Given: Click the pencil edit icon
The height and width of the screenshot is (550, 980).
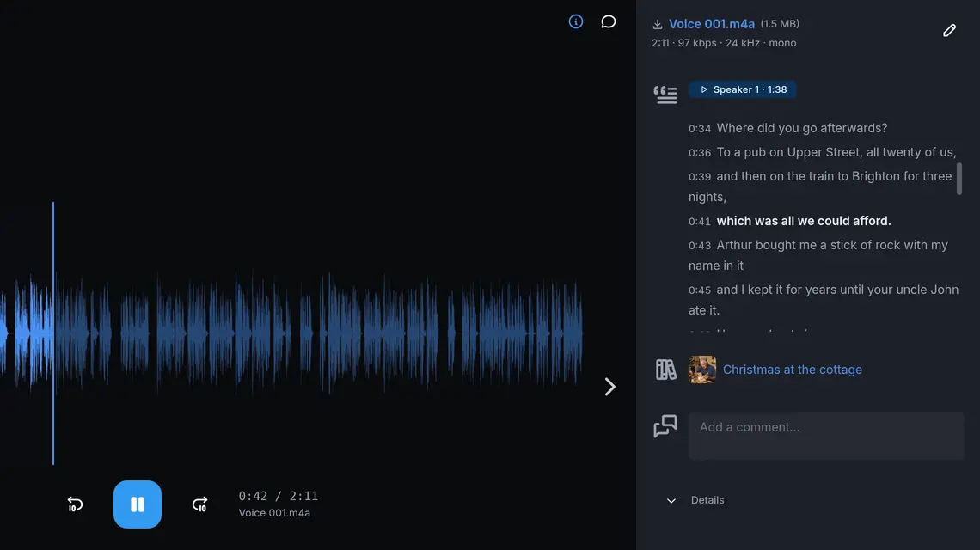Looking at the screenshot, I should pyautogui.click(x=949, y=30).
